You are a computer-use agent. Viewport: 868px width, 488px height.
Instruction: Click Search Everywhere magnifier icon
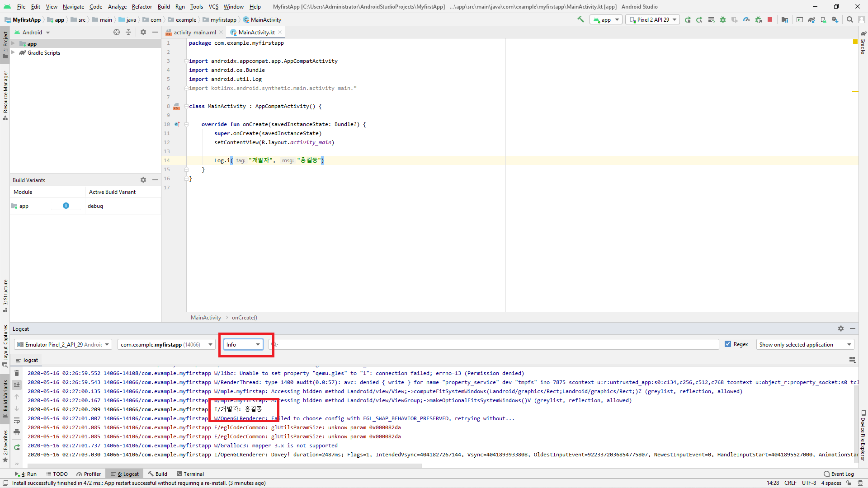[850, 19]
